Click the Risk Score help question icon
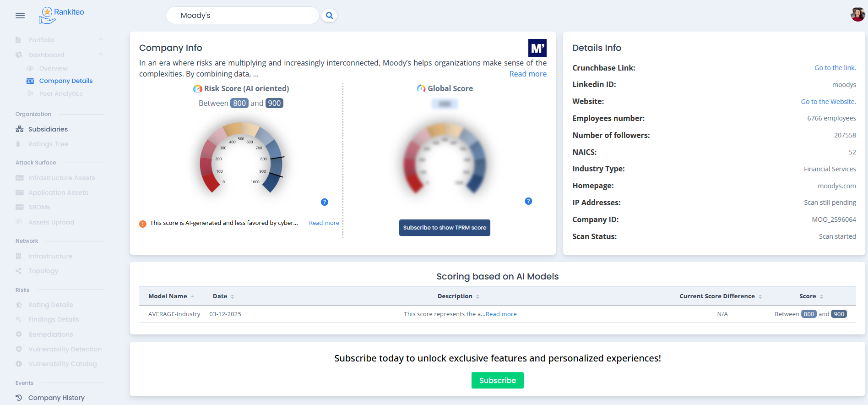 pyautogui.click(x=325, y=202)
